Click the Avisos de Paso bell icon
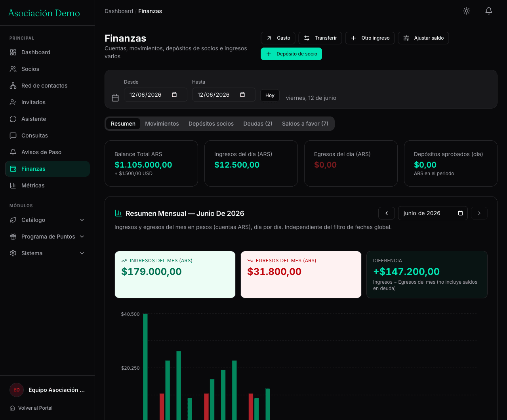Screen dimensions: 507x420 (x=13, y=152)
